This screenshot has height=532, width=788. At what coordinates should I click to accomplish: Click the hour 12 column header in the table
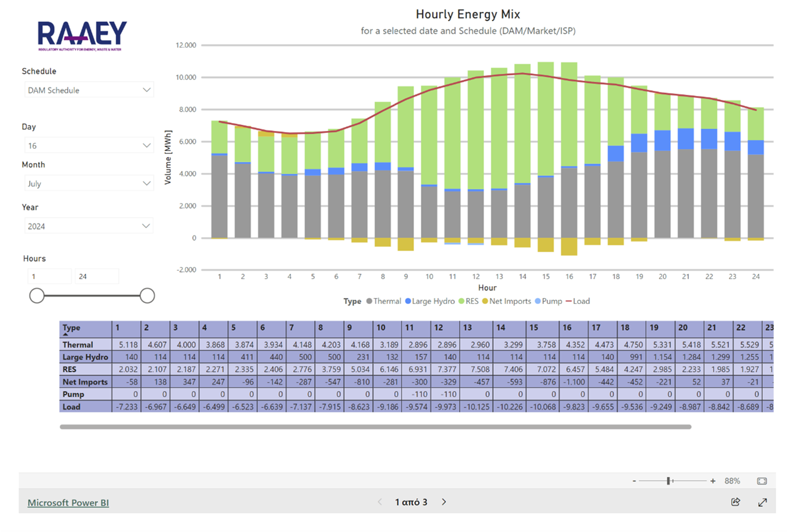click(445, 329)
